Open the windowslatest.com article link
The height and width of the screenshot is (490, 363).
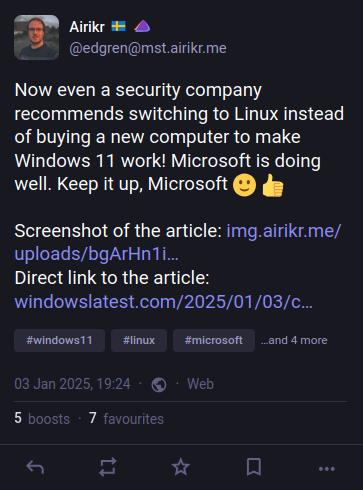164,302
